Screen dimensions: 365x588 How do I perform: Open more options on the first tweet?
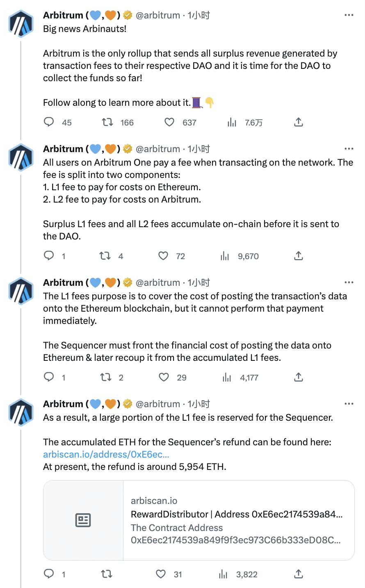click(x=349, y=15)
